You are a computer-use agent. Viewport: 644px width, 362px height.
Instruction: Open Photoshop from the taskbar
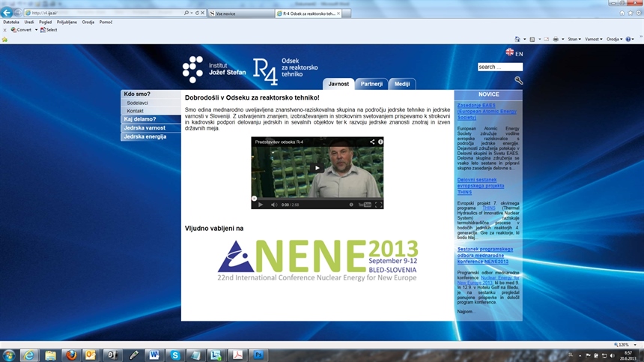[258, 355]
